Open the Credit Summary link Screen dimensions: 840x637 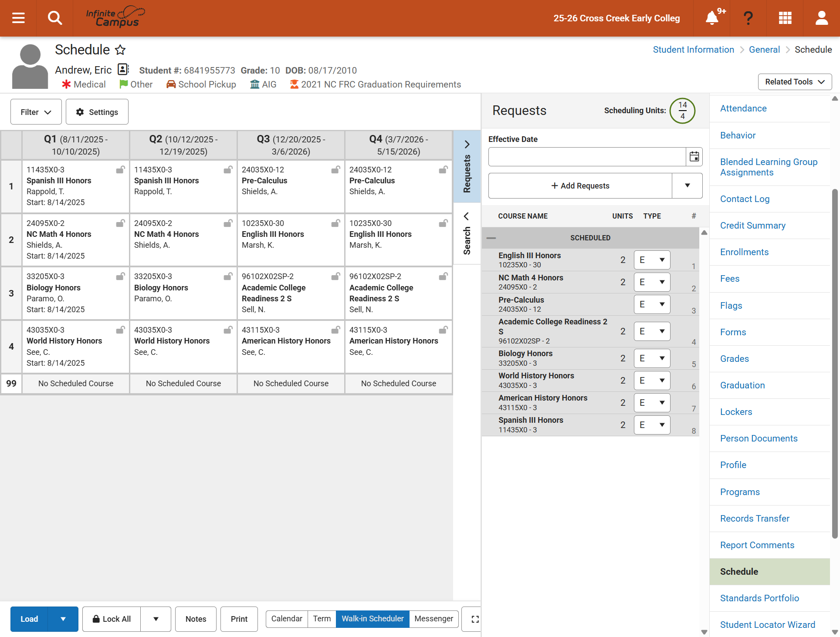752,226
